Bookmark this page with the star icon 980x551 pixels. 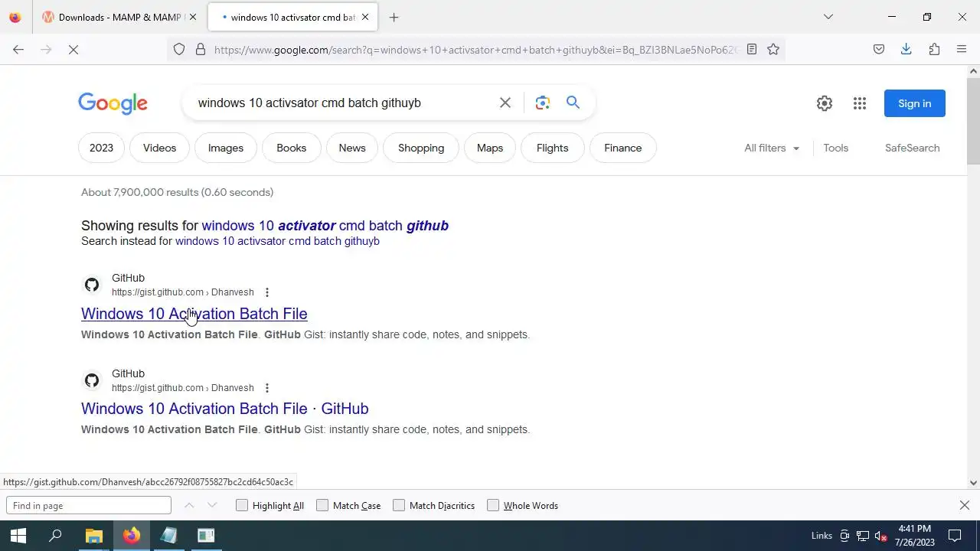tap(773, 50)
